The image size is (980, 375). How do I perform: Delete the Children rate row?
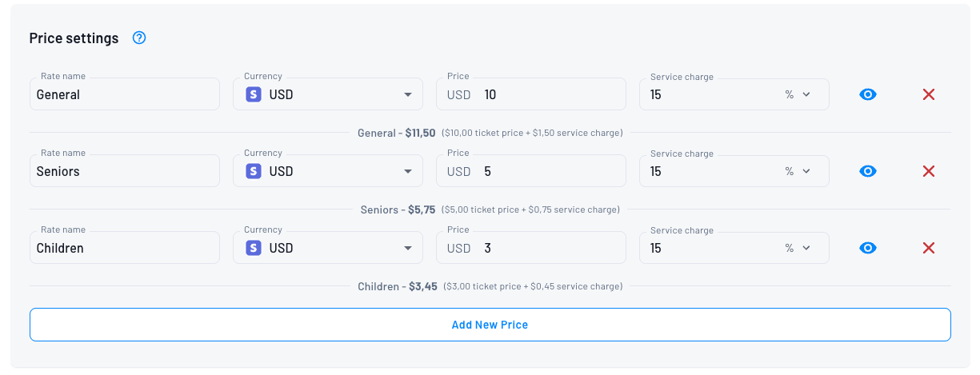[x=929, y=248]
